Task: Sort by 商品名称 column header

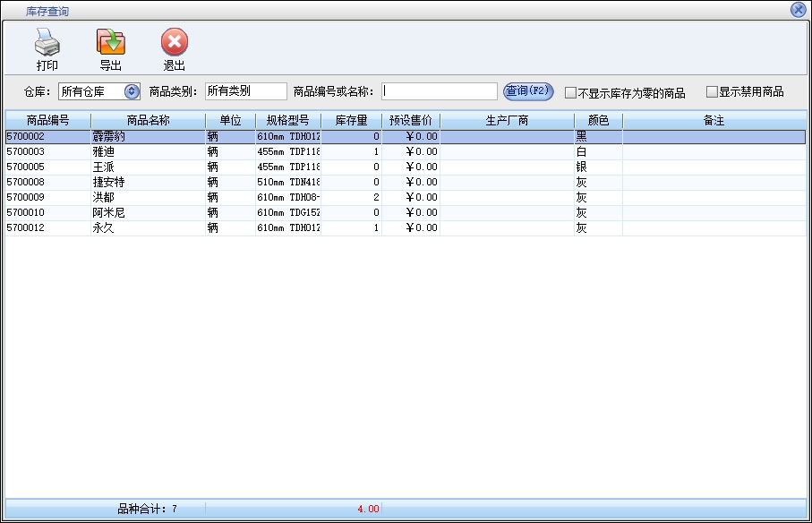Action: [148, 120]
